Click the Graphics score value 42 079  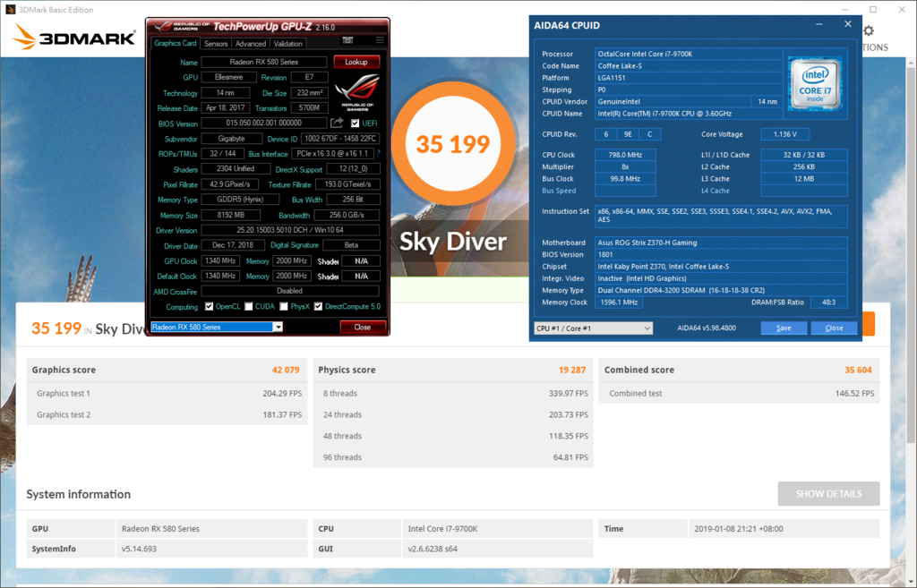coord(286,370)
